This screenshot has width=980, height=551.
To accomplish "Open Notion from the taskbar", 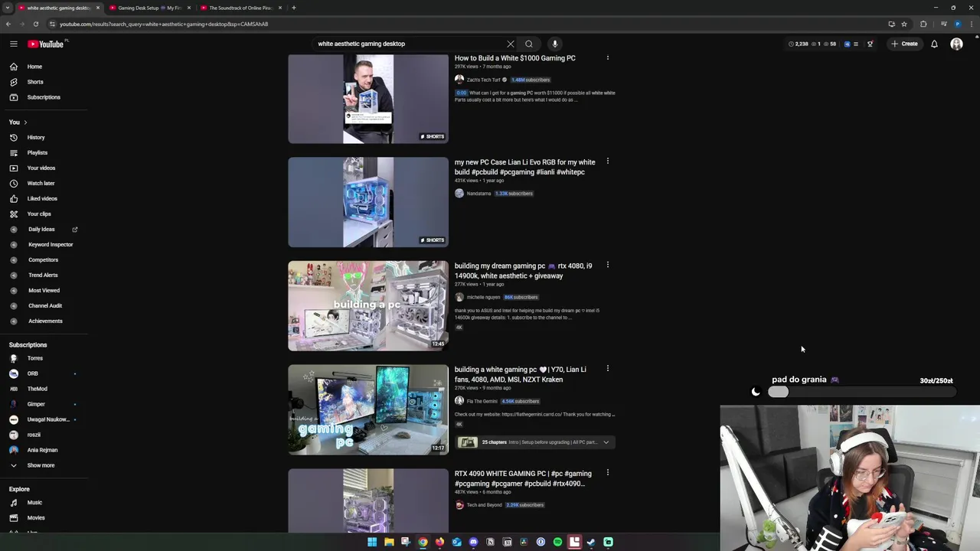I will (x=490, y=542).
